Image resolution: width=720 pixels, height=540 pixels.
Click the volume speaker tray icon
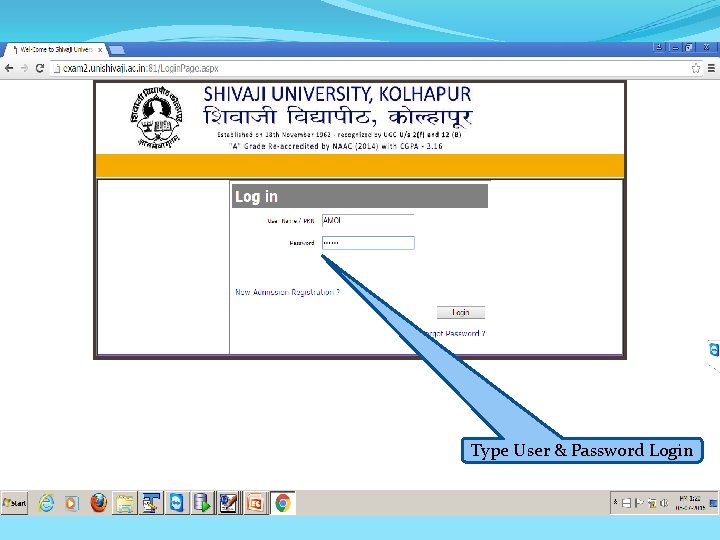coord(664,503)
